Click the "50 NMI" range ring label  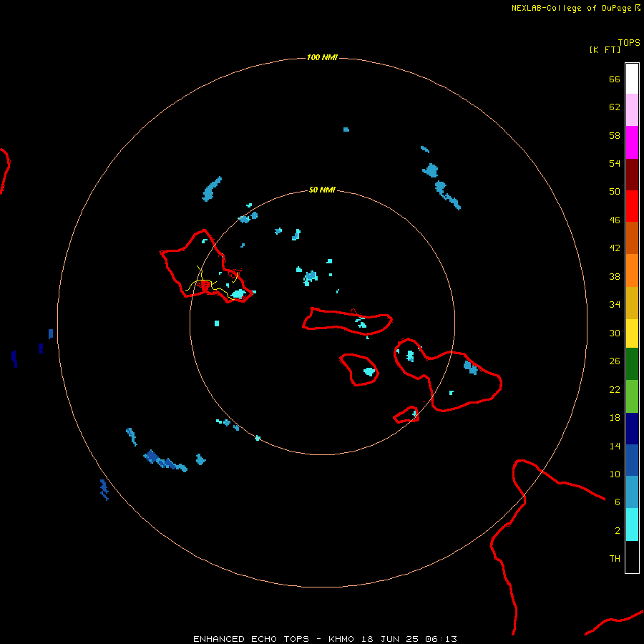[x=322, y=190]
